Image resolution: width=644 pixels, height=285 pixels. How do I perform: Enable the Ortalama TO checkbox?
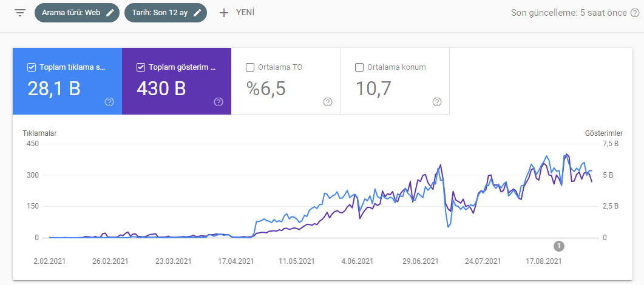click(250, 67)
